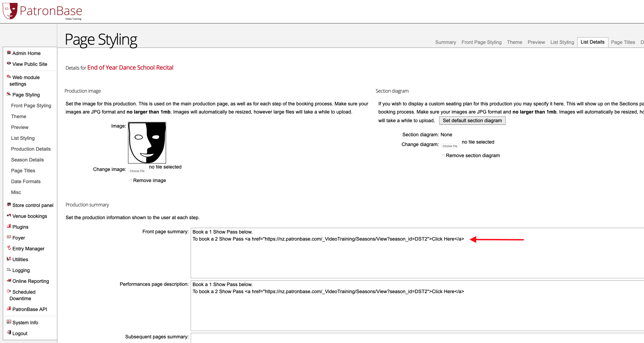Click the Entry Manager icon
Image resolution: width=644 pixels, height=343 pixels.
(x=9, y=248)
